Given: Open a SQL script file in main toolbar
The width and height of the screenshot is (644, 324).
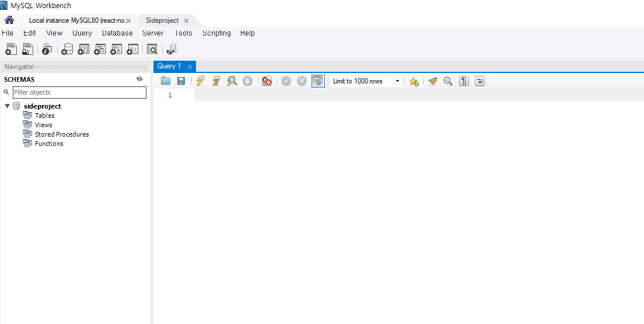Looking at the screenshot, I should click(27, 50).
